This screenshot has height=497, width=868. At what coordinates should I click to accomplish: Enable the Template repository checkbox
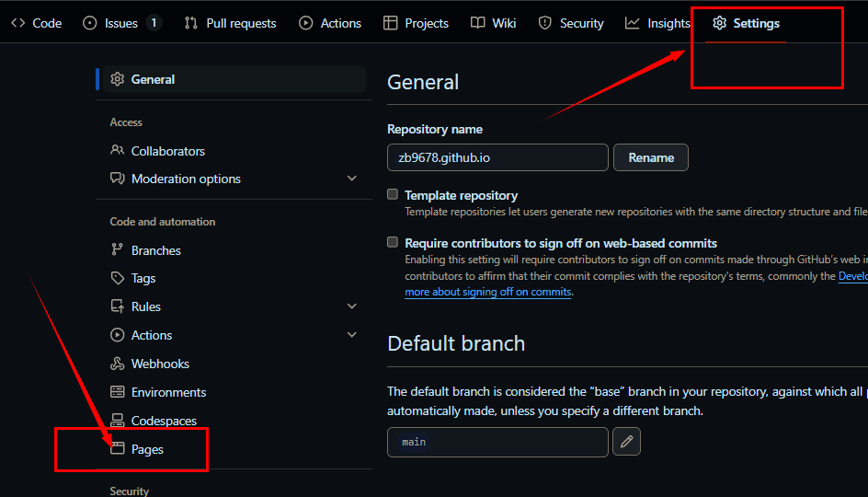coord(393,195)
